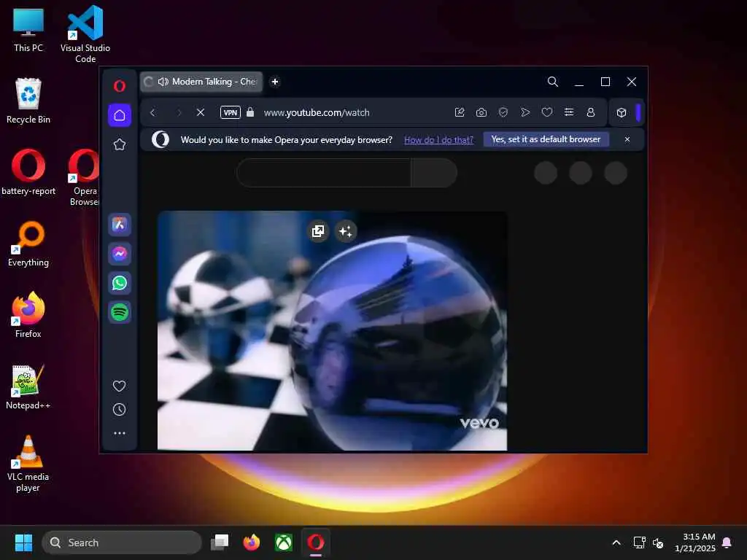Open the network status tray icon
The height and width of the screenshot is (560, 747).
[x=639, y=542]
